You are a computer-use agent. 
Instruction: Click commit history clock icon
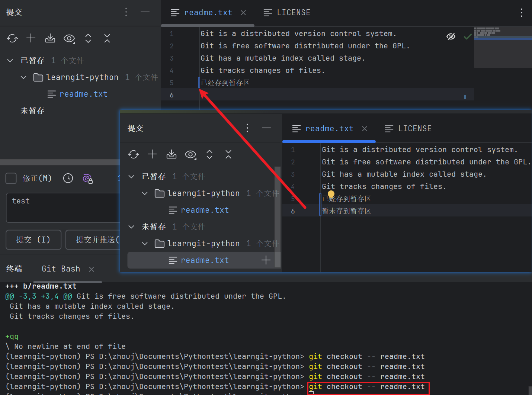click(68, 179)
